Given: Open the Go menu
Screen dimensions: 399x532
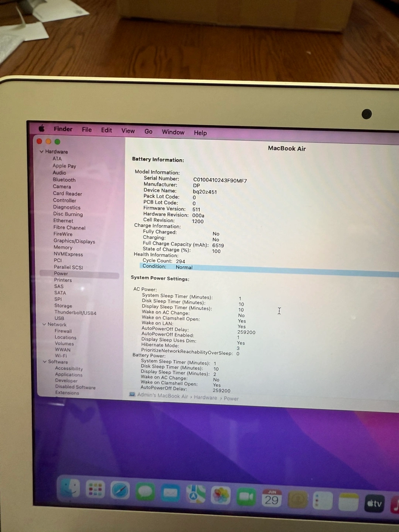Looking at the screenshot, I should pyautogui.click(x=149, y=132).
